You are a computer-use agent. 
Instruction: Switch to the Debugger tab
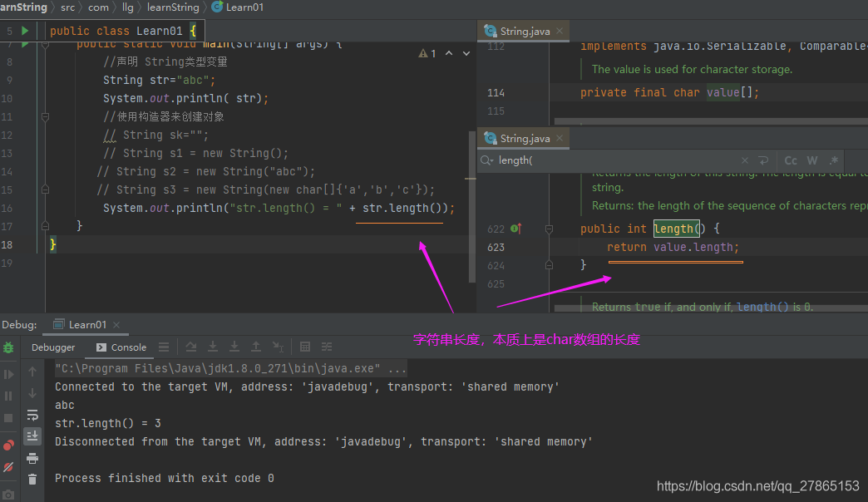(x=52, y=347)
